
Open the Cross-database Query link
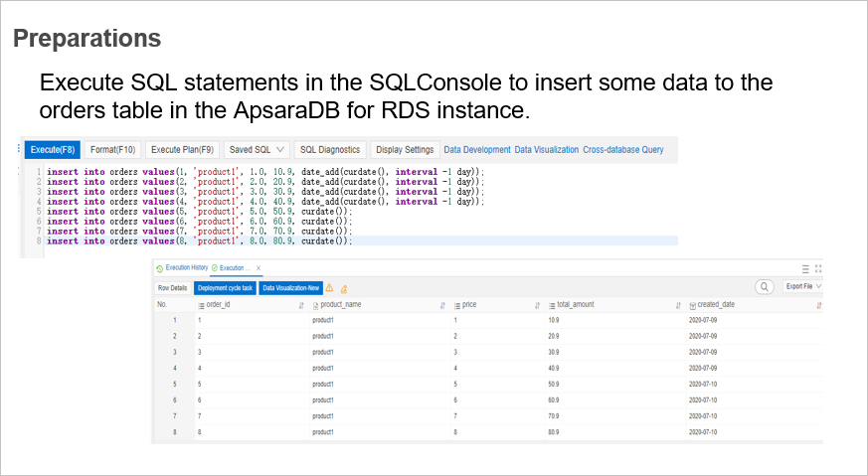click(623, 150)
